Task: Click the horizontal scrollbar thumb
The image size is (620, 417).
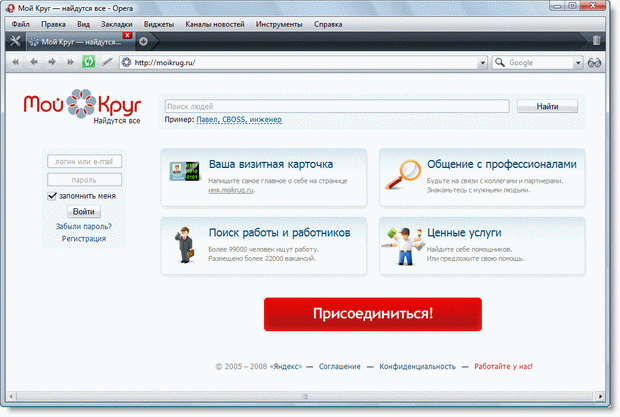Action: (x=305, y=396)
